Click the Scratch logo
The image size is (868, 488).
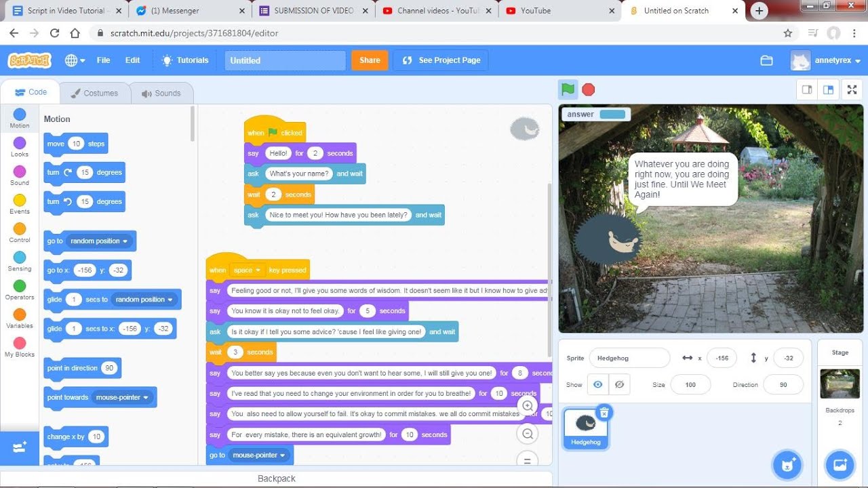[29, 60]
